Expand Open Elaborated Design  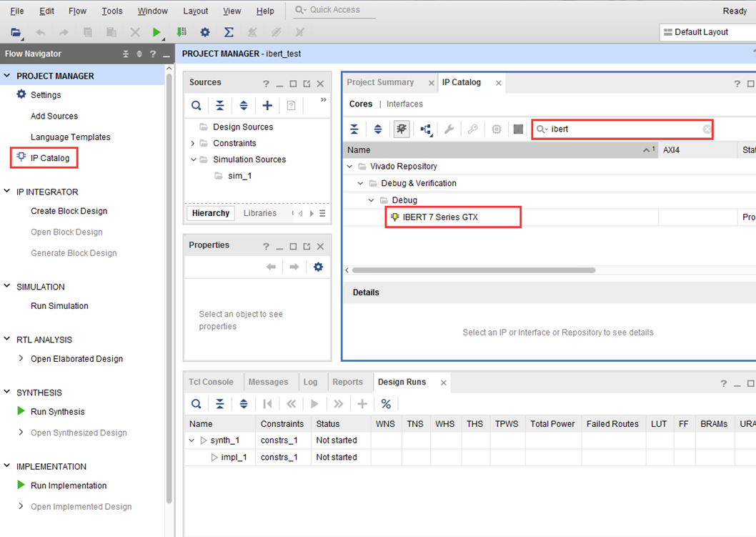[21, 358]
